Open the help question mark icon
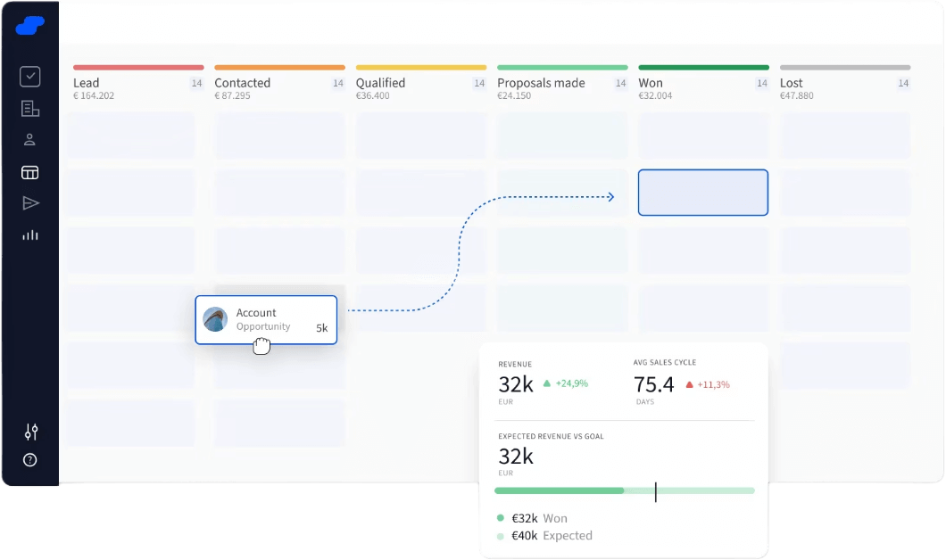Screen dimensions: 946x560 point(29,459)
